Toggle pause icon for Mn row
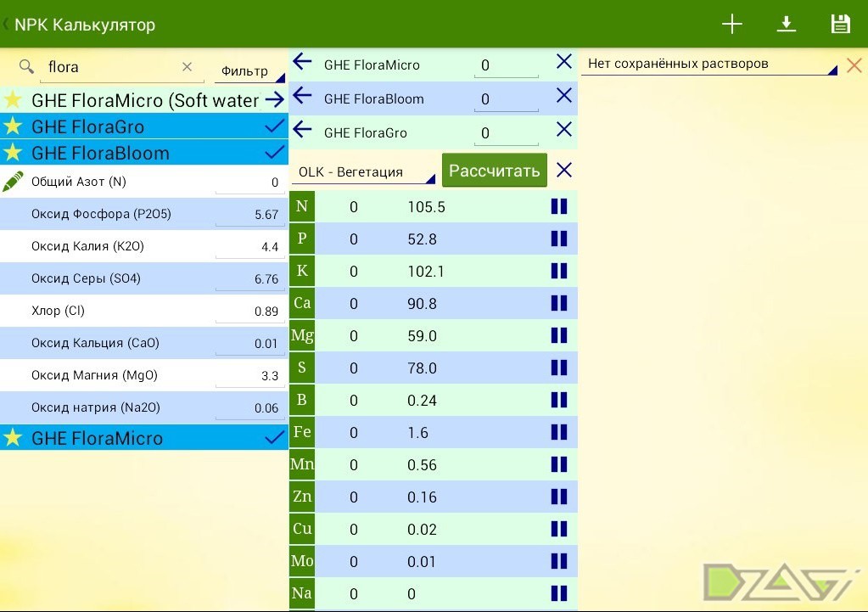The height and width of the screenshot is (612, 868). click(x=559, y=464)
